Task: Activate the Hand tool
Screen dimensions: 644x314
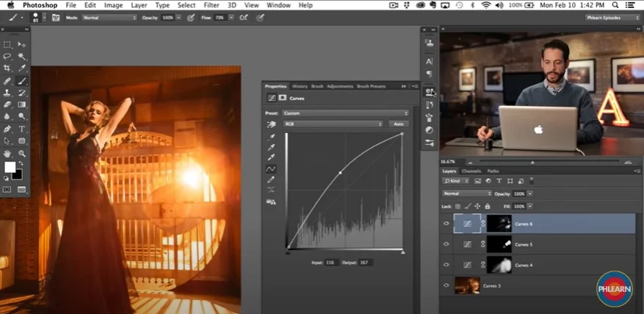Action: point(7,153)
